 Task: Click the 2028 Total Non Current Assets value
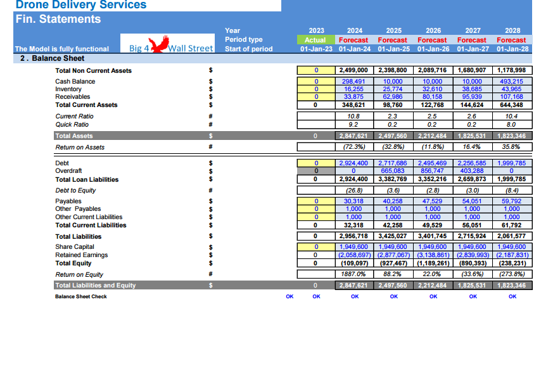[x=512, y=70]
